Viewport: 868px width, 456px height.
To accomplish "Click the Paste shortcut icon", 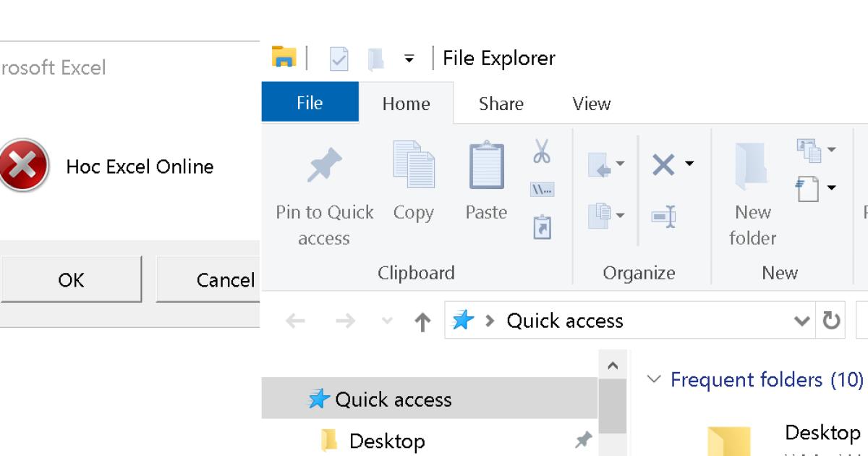I will (542, 227).
